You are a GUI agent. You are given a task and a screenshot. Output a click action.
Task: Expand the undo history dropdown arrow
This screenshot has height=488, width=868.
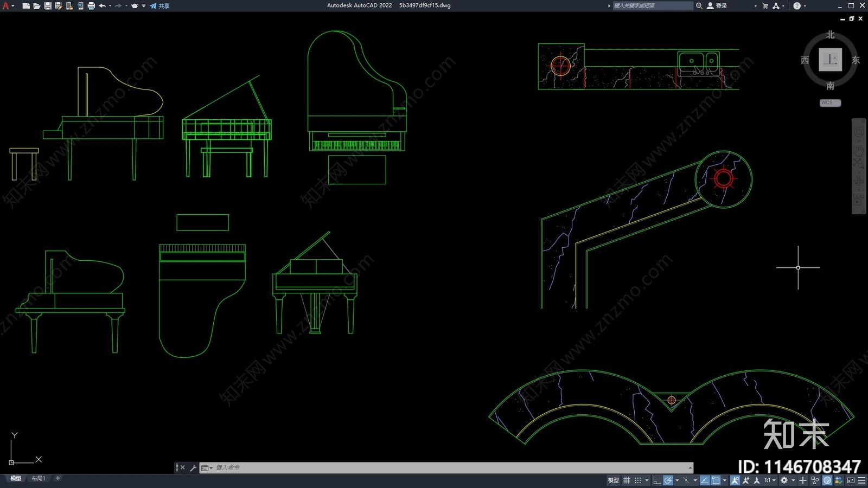[x=110, y=6]
